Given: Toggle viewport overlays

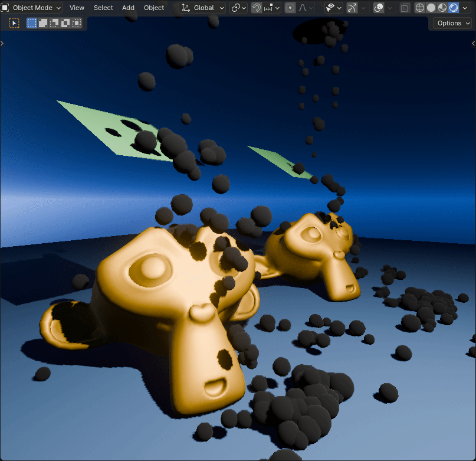Looking at the screenshot, I should pos(379,8).
